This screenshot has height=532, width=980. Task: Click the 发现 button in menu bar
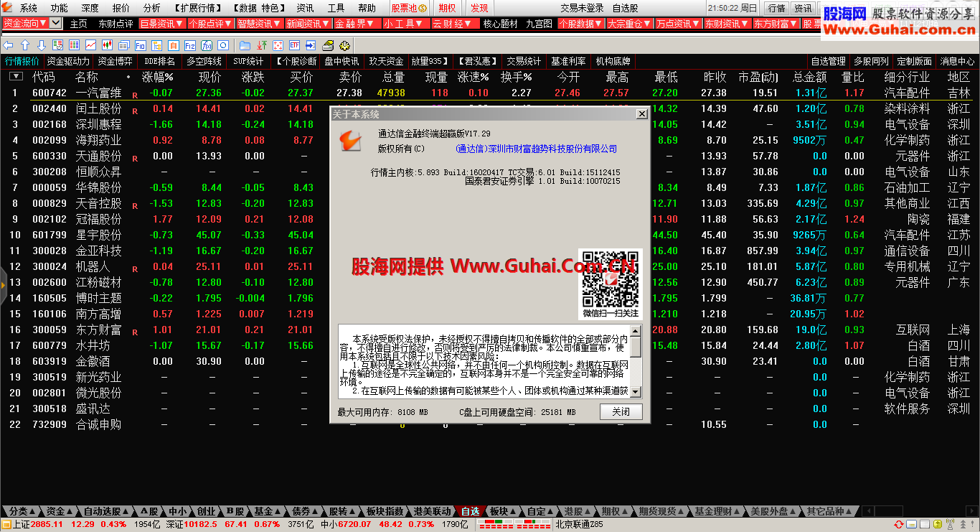tap(479, 8)
